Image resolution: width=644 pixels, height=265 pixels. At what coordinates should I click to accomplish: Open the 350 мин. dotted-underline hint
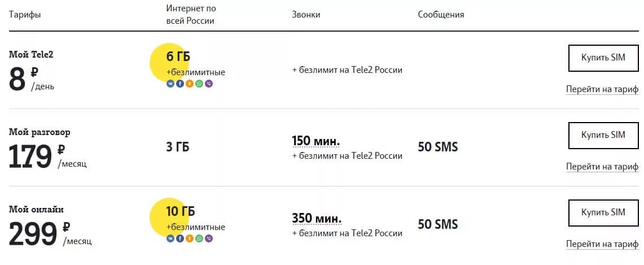point(317,219)
